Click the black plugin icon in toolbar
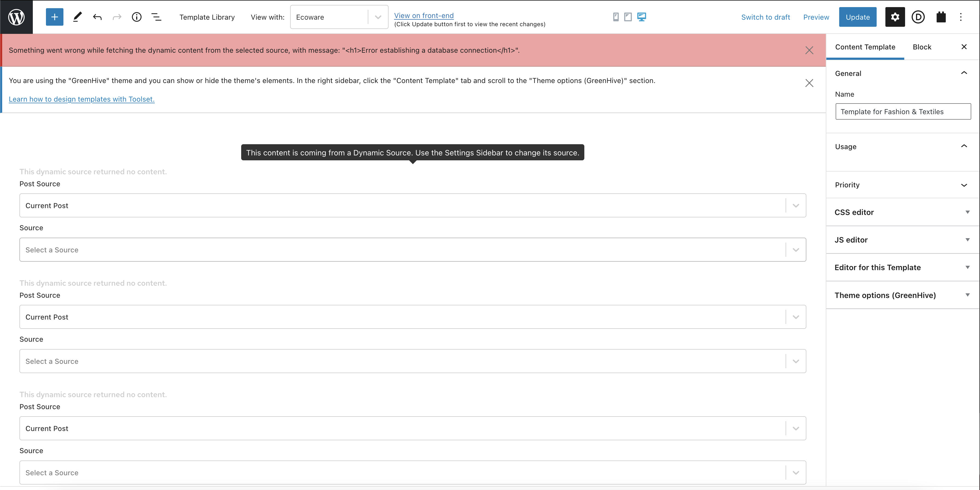The width and height of the screenshot is (980, 490). click(941, 17)
